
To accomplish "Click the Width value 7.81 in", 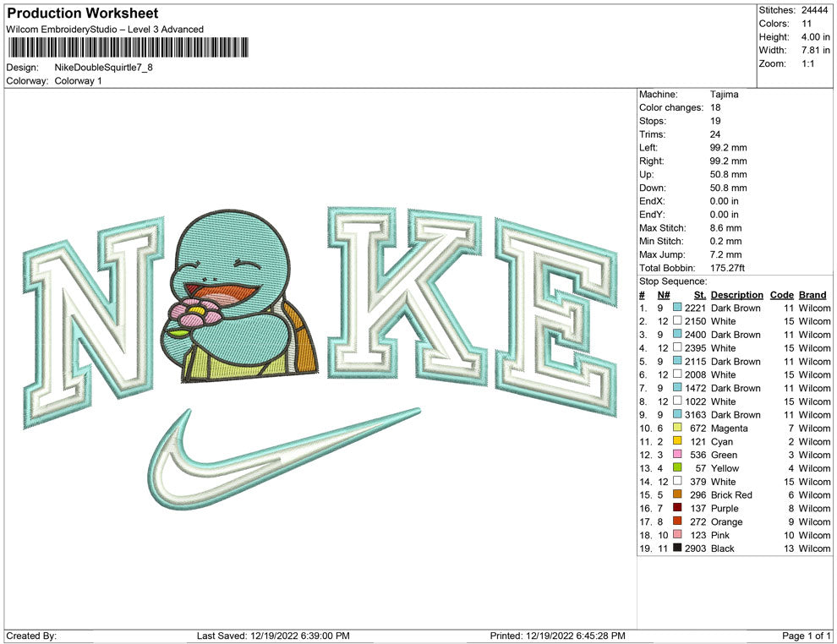I will point(815,50).
